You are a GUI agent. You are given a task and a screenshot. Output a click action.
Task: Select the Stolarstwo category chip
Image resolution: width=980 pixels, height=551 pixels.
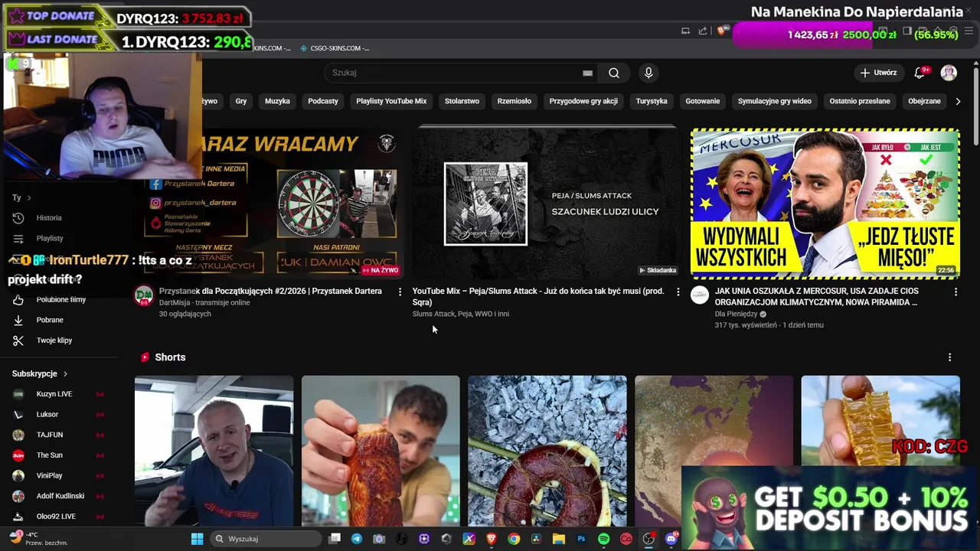(x=462, y=101)
